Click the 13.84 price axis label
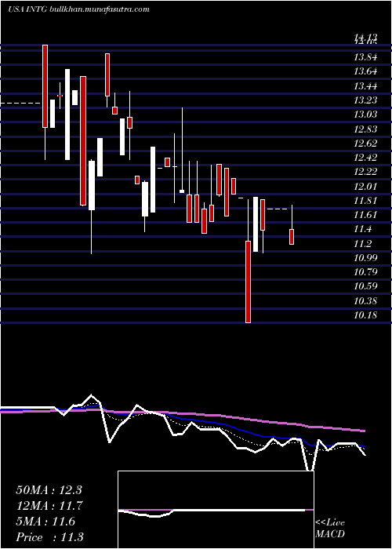Viewport: 392px width, 549px height. tap(365, 57)
